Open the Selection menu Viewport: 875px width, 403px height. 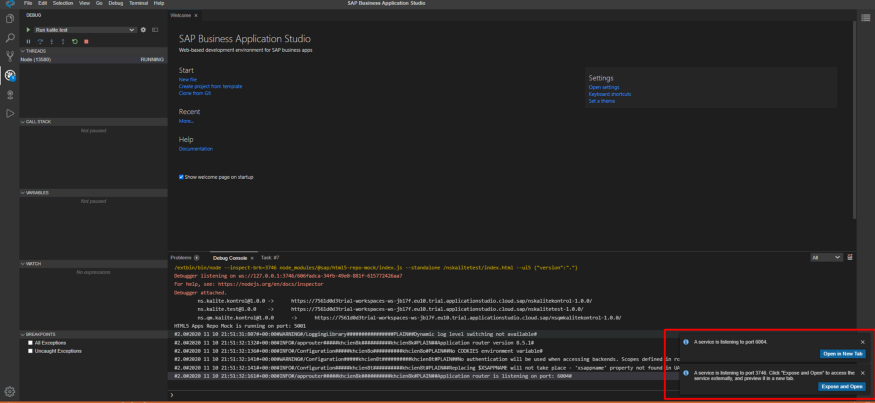63,3
